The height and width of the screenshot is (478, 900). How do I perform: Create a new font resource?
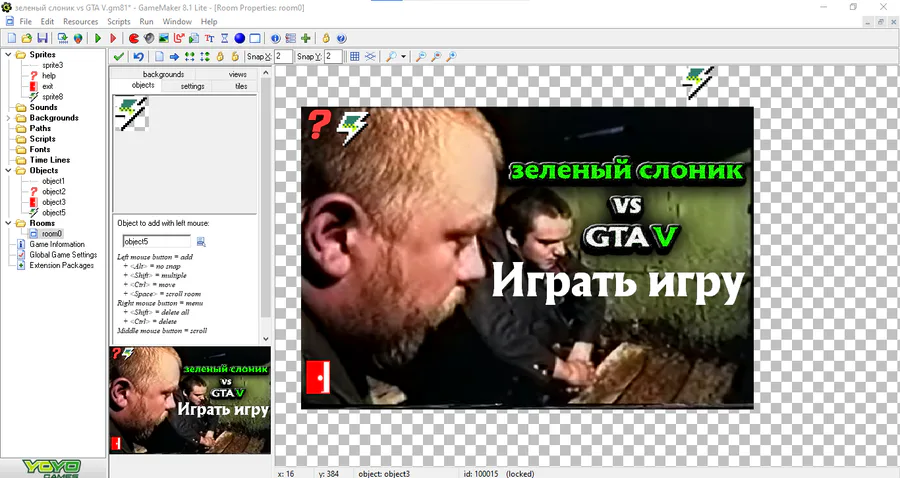(x=210, y=38)
